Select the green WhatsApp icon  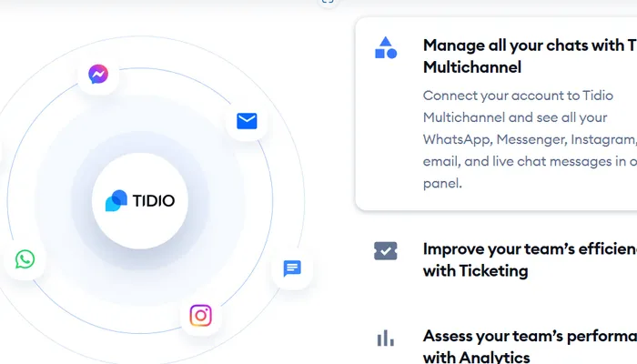(x=25, y=259)
